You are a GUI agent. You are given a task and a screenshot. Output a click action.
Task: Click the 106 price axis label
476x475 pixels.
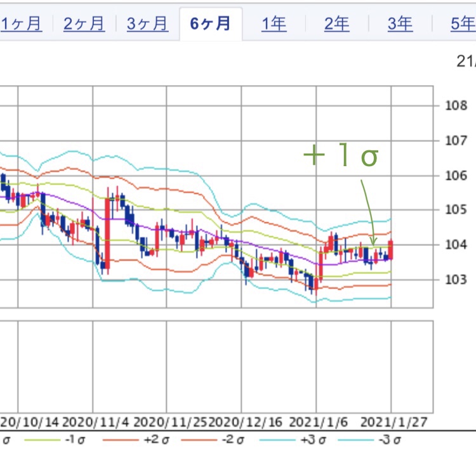pyautogui.click(x=456, y=176)
